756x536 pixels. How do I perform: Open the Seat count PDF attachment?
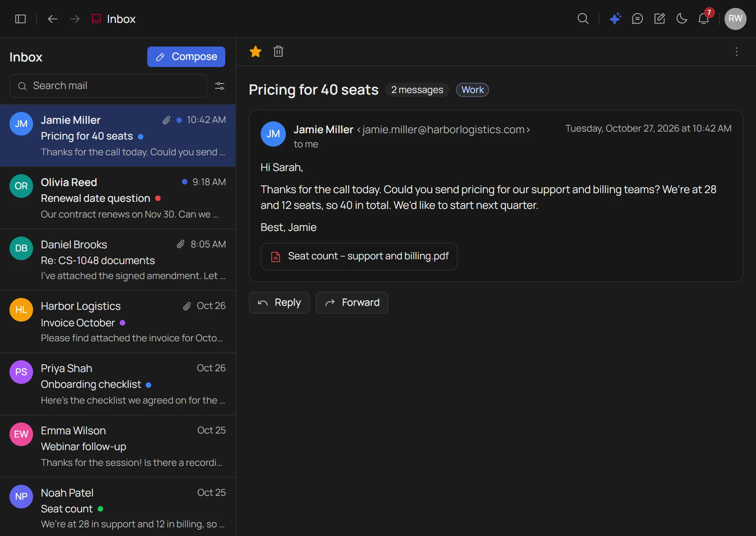point(359,257)
